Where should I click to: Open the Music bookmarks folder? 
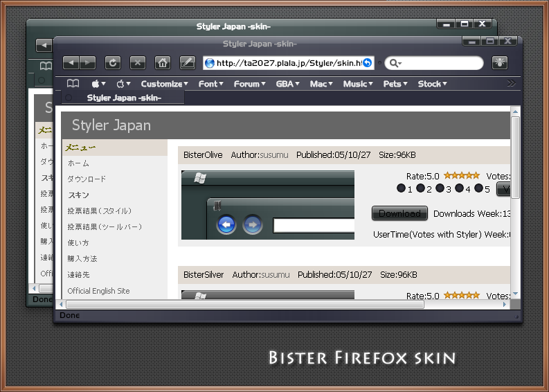[358, 84]
